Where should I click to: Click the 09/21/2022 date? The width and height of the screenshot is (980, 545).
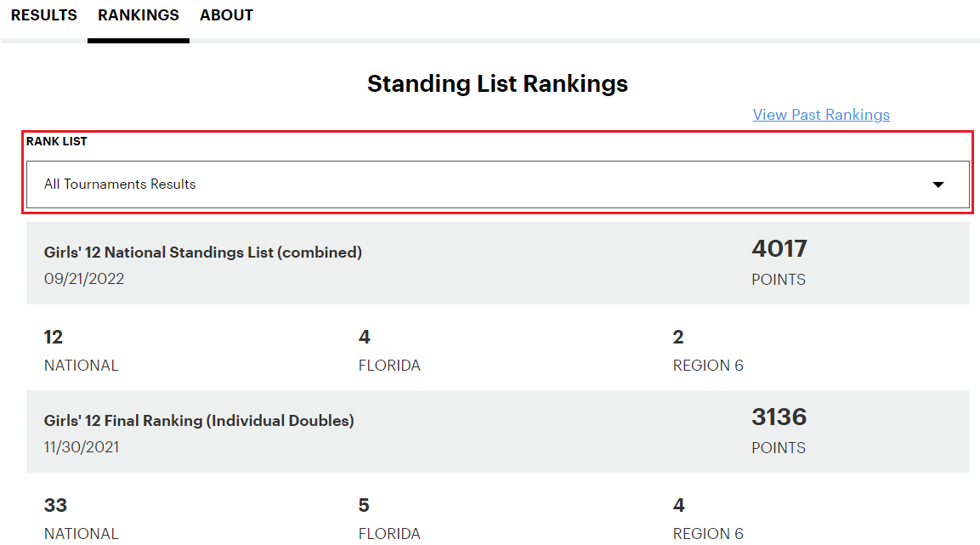click(84, 279)
